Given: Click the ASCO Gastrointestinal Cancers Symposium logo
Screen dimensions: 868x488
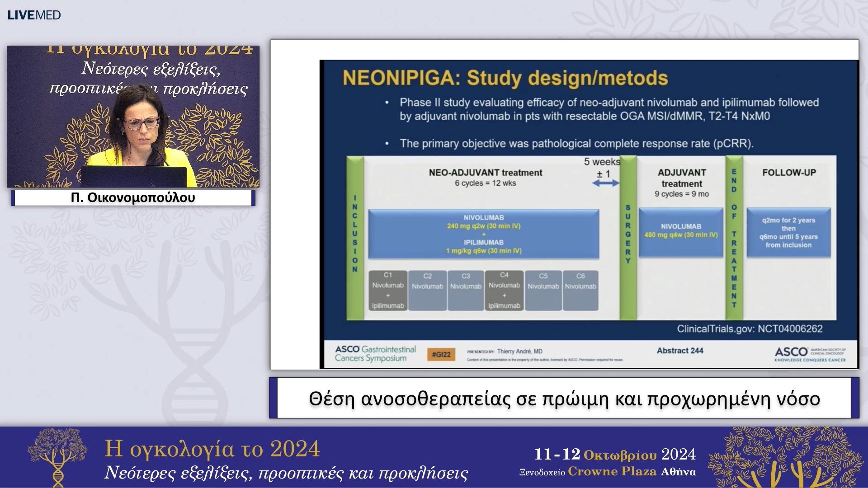Looking at the screenshot, I should tap(375, 354).
